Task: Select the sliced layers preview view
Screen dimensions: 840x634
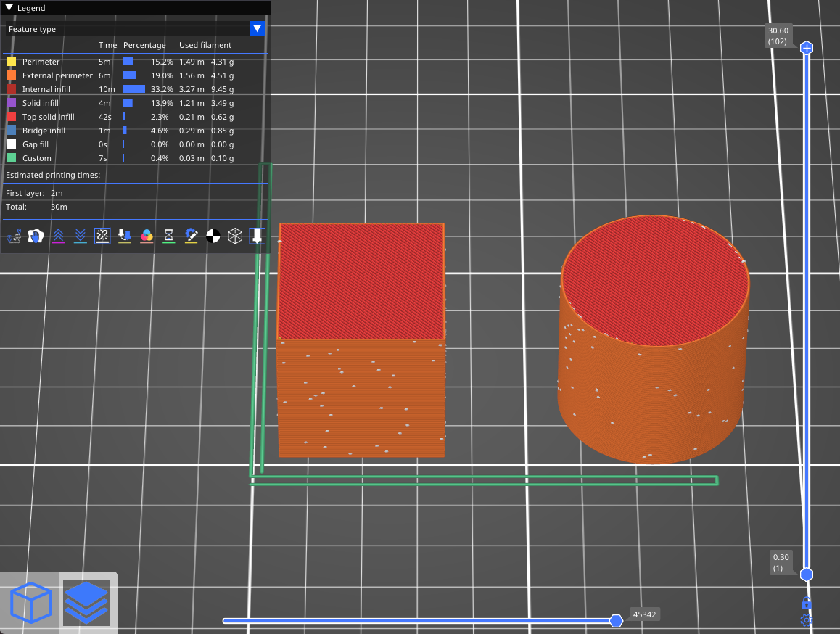Action: tap(86, 603)
